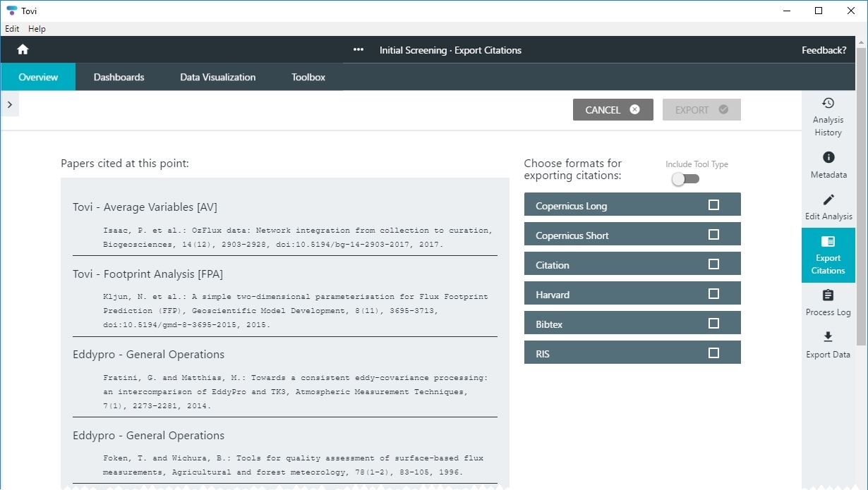
Task: Minimize the Tovi window
Action: (x=787, y=11)
